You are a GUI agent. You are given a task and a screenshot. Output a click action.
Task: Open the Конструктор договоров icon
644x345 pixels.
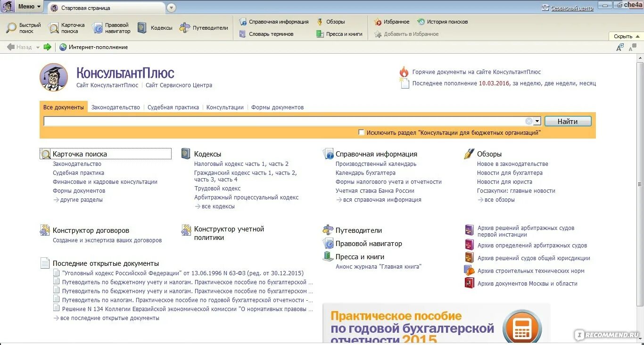[x=45, y=230]
